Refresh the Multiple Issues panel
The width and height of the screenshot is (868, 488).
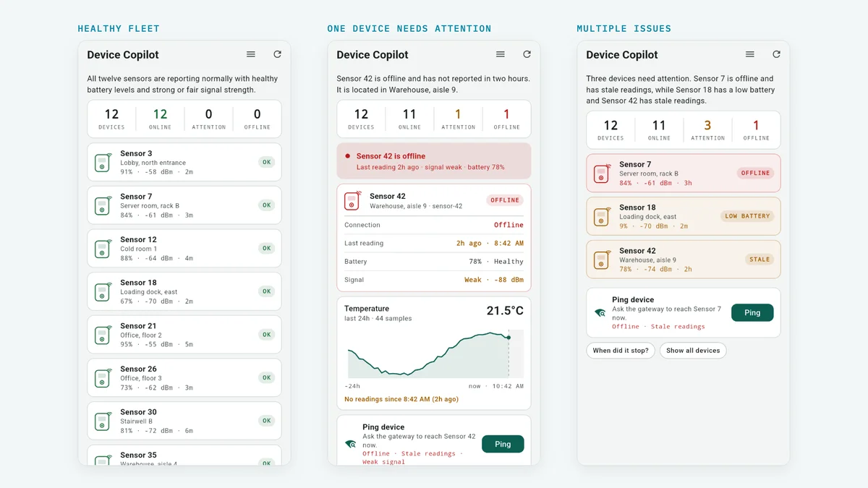tap(776, 54)
